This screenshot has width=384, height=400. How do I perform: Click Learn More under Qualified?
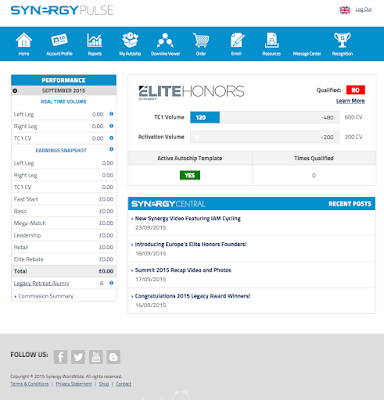click(x=350, y=101)
